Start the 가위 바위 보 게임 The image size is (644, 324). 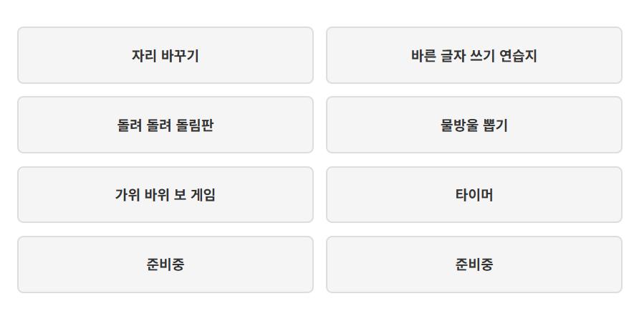[165, 194]
